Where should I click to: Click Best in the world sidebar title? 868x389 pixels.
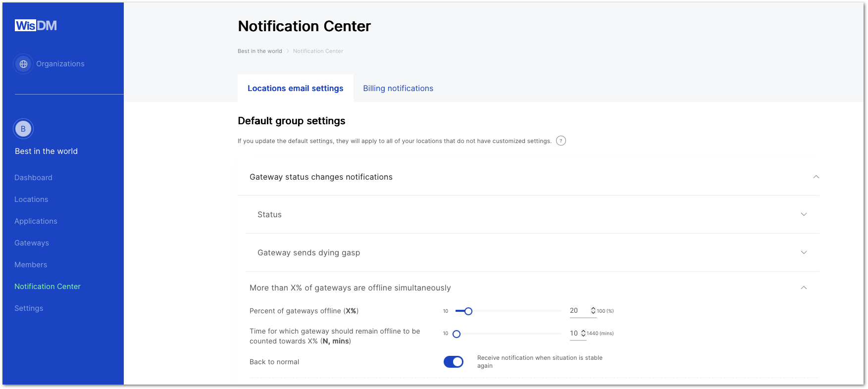point(46,151)
